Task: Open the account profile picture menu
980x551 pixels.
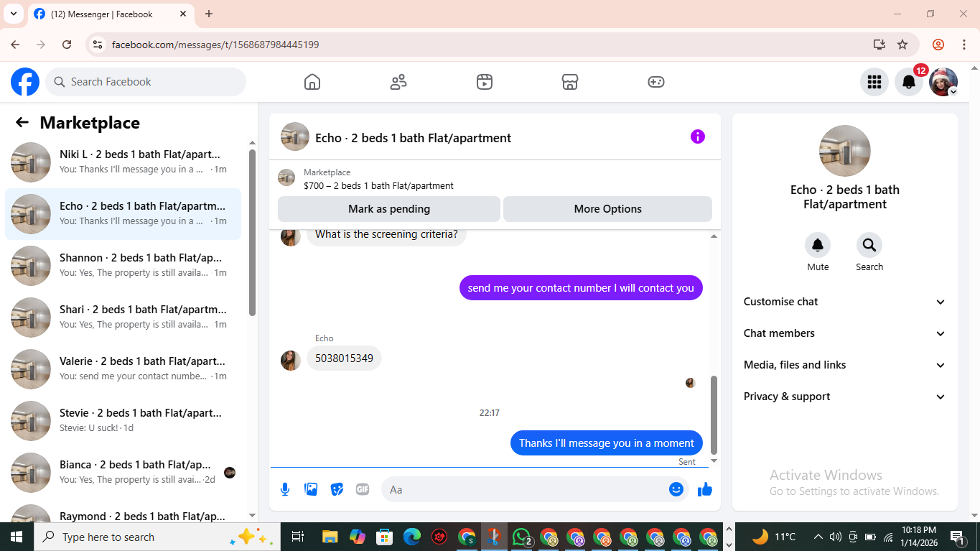Action: tap(943, 82)
